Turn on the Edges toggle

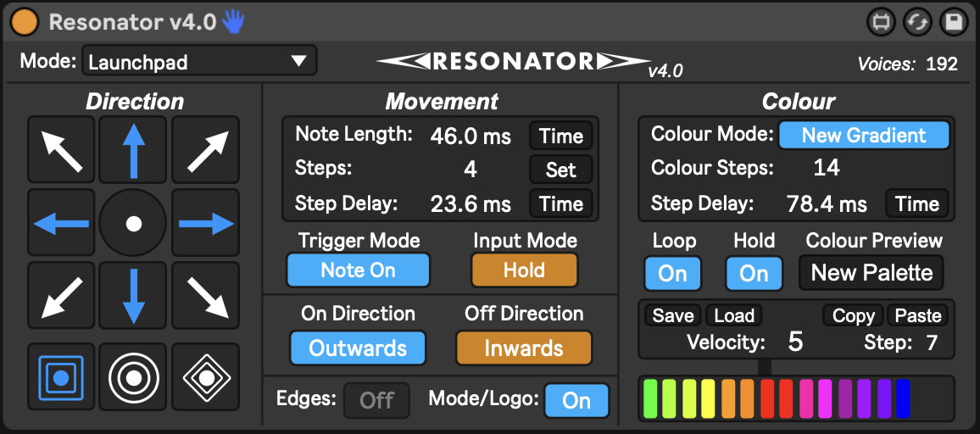click(377, 400)
